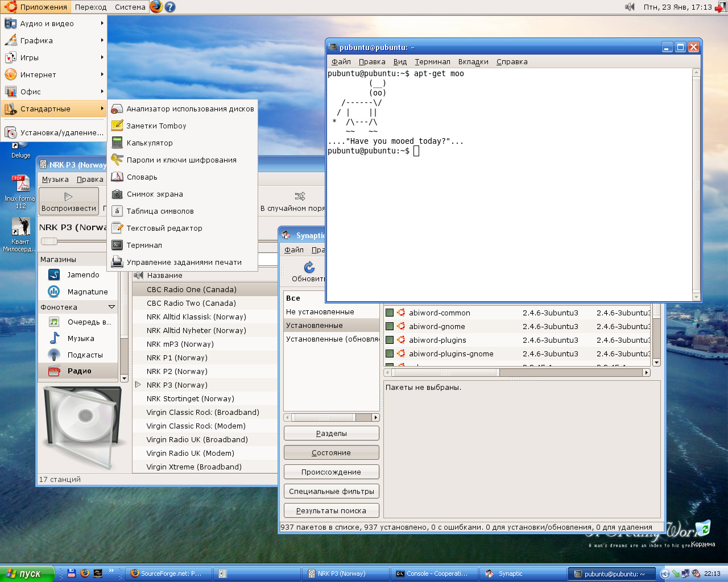728x582 pixels.
Task: Select Радио source in Rhythmbox
Action: point(78,371)
